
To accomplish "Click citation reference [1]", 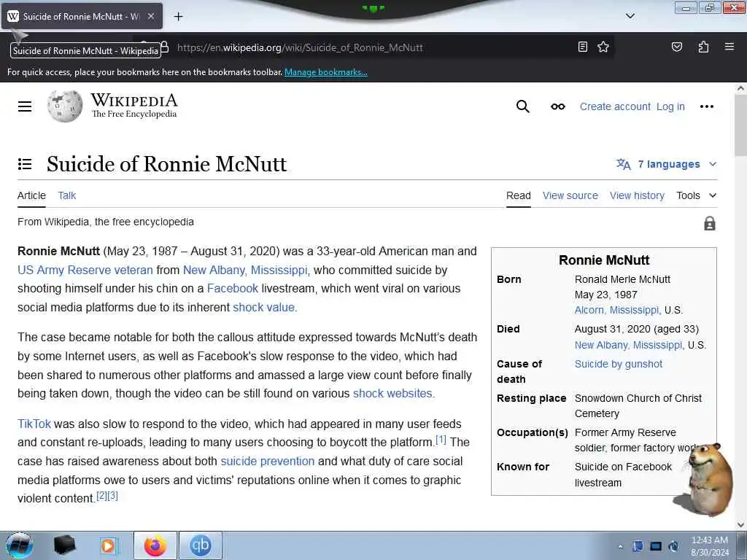I will point(441,440).
